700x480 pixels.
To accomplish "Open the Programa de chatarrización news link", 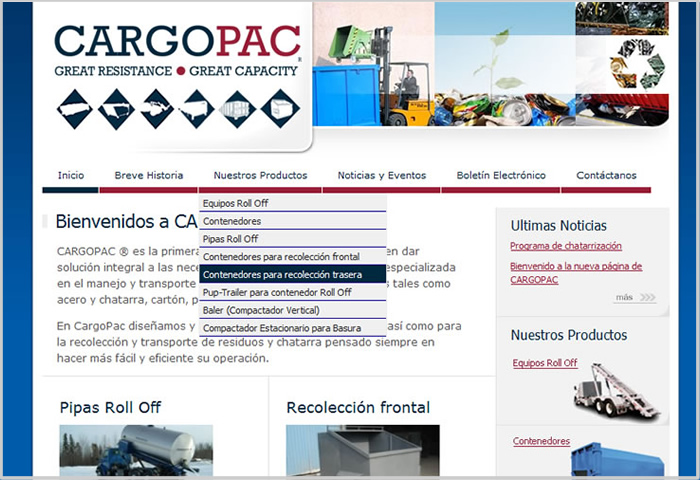I will (x=566, y=246).
